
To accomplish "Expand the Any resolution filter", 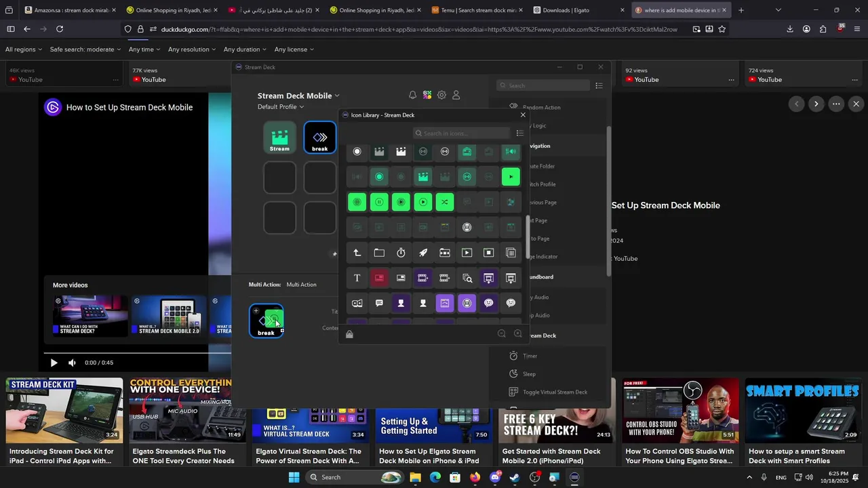I will click(x=192, y=49).
